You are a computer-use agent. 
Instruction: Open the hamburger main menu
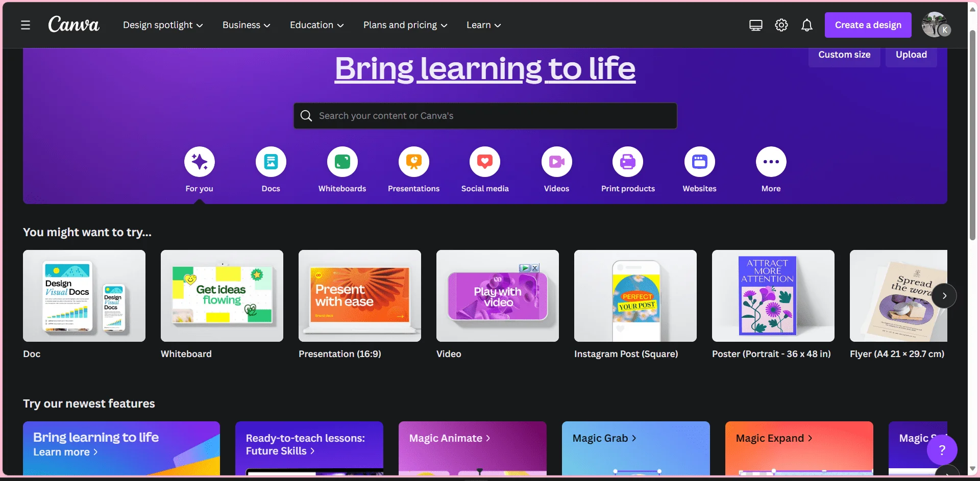click(x=26, y=25)
